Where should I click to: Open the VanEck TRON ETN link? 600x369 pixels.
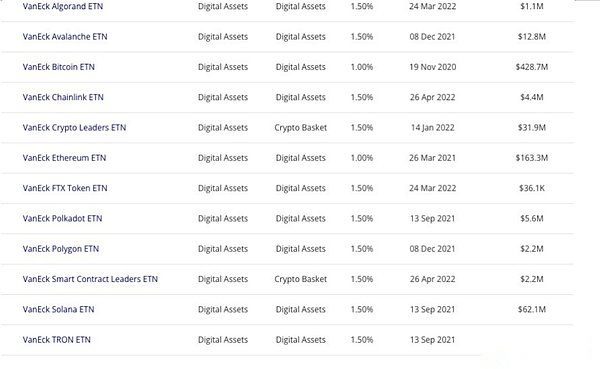click(x=57, y=340)
